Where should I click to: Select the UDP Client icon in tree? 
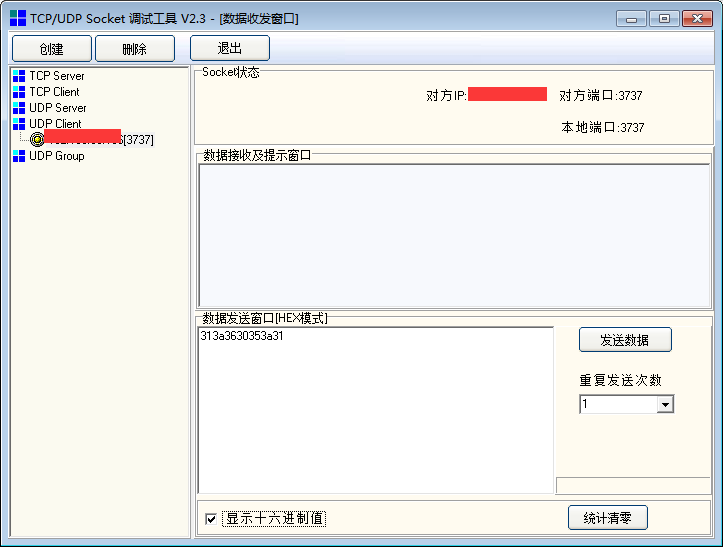tap(19, 124)
